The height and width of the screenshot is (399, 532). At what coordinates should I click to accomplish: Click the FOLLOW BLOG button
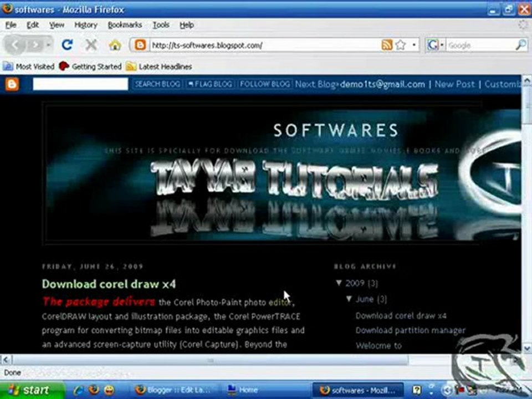coord(265,84)
